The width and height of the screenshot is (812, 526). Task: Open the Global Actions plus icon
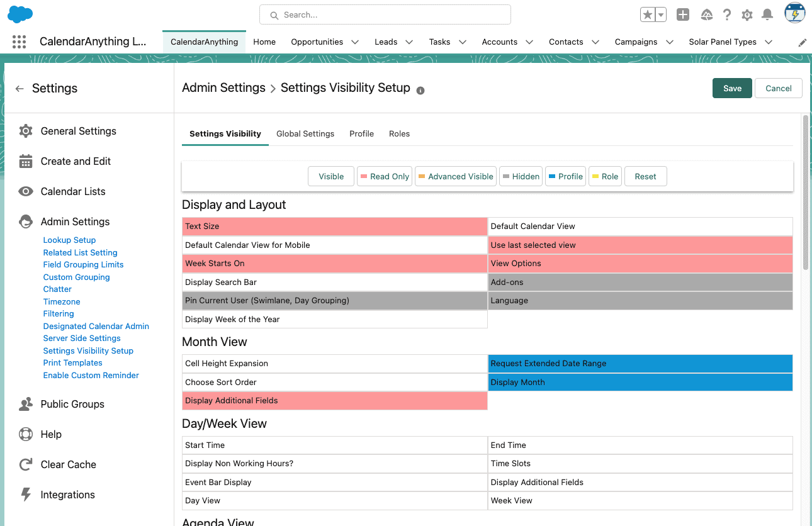click(x=683, y=15)
